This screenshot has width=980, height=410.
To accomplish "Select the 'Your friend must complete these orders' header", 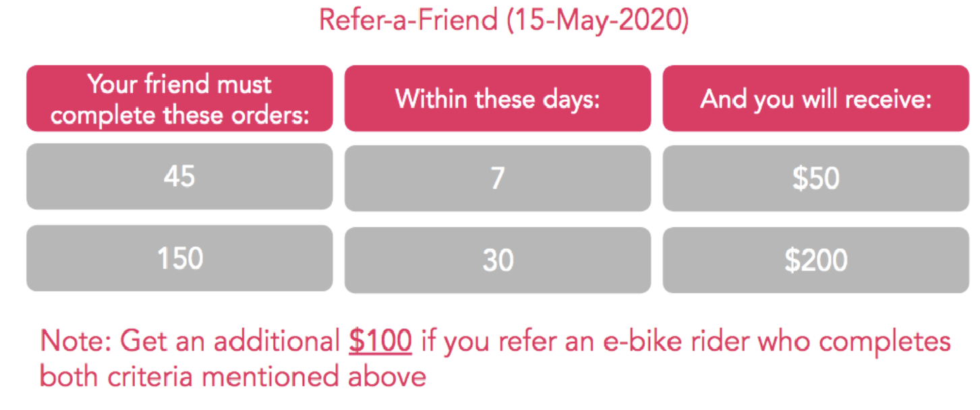I will point(179,98).
